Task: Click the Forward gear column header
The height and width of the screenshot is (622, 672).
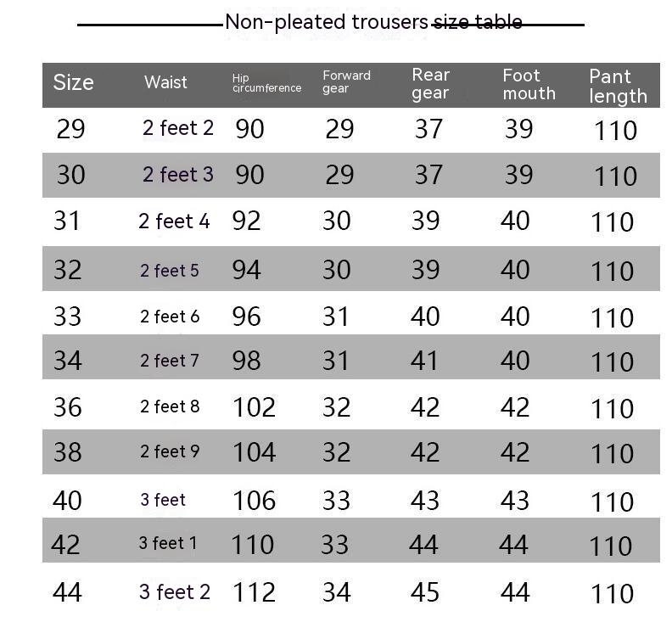Action: [x=346, y=82]
